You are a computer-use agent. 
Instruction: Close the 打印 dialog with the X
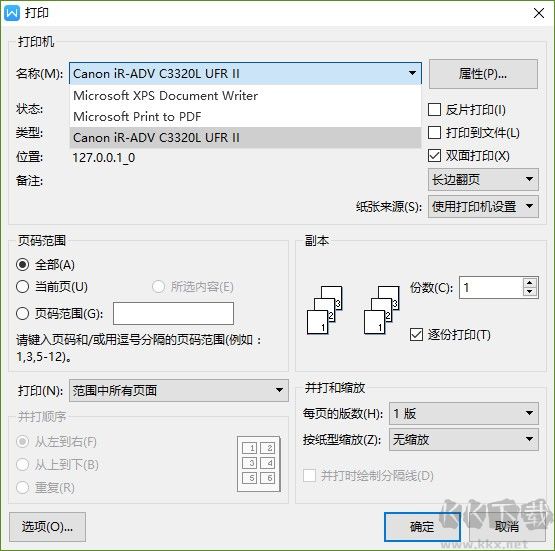(x=539, y=13)
